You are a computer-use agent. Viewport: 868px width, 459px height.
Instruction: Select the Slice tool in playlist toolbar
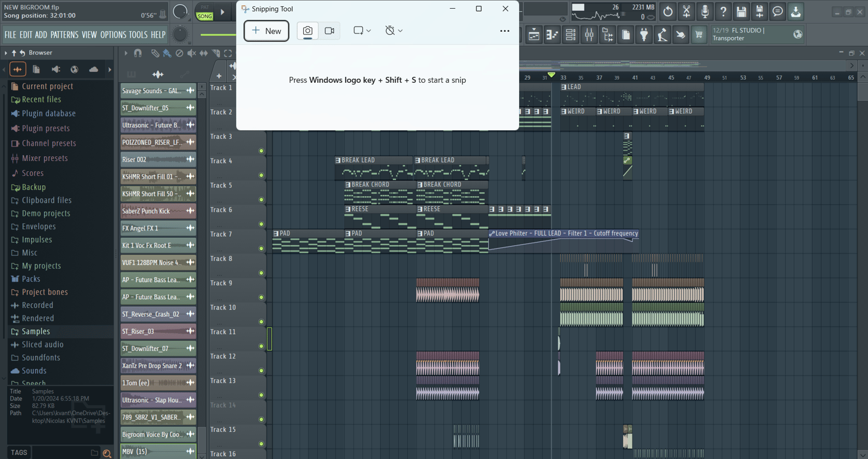(x=216, y=53)
